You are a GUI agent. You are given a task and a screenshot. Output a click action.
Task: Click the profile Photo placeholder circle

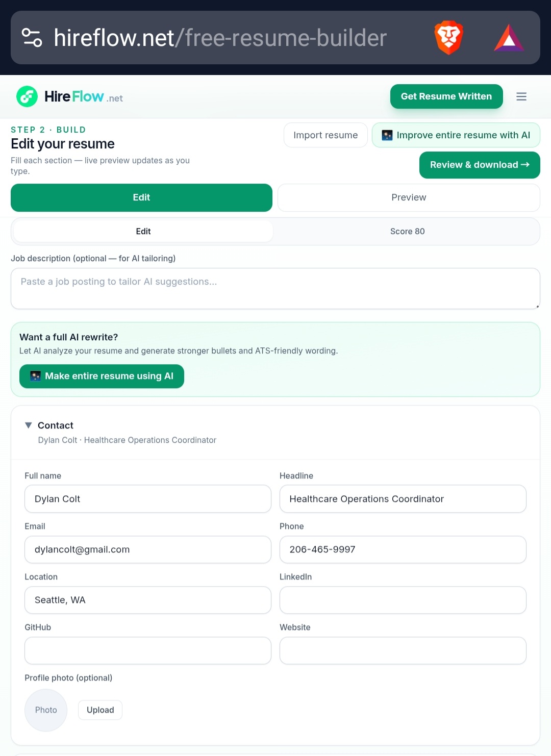point(46,710)
